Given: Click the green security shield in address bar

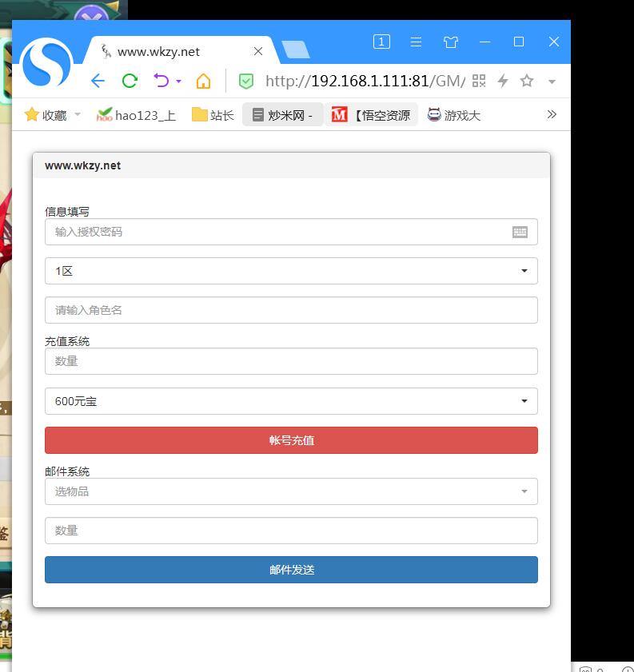Looking at the screenshot, I should pyautogui.click(x=246, y=81).
